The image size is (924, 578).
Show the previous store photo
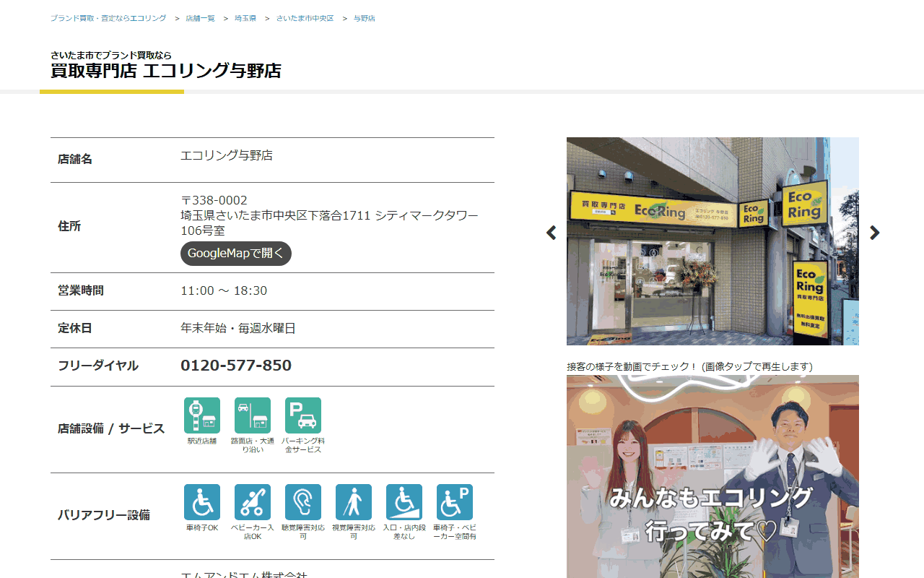(552, 233)
